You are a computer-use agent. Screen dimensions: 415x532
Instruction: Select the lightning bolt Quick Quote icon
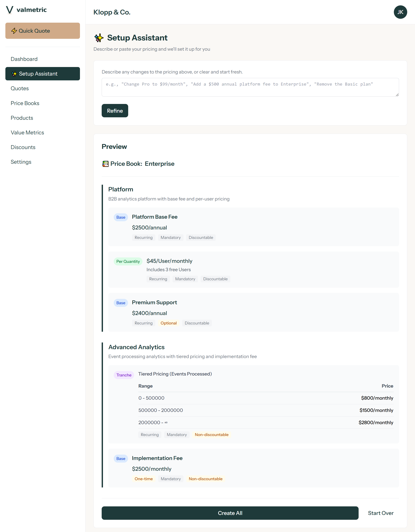[14, 31]
